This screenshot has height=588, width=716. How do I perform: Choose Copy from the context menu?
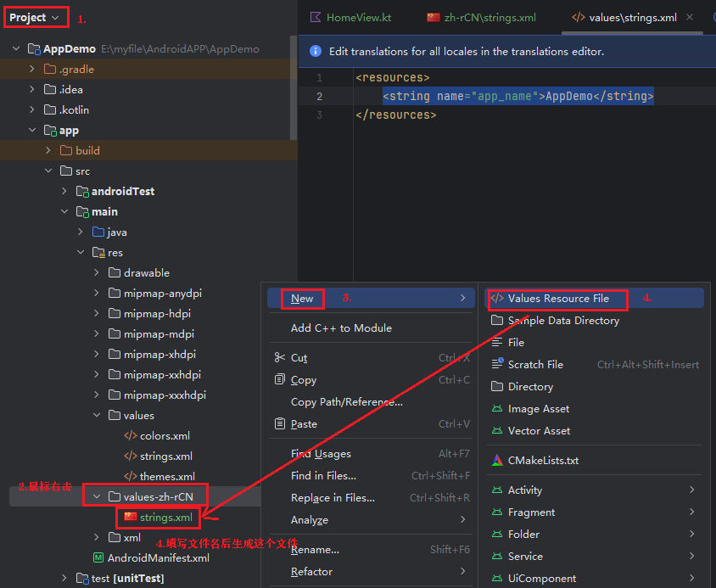[372, 379]
